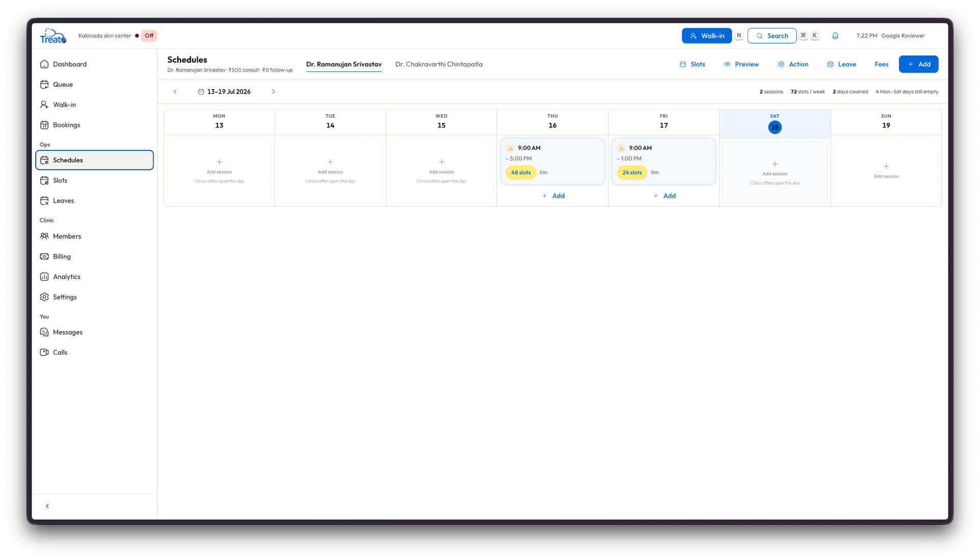The width and height of the screenshot is (980, 560).
Task: Click the Google Reviewer user name
Action: (903, 36)
